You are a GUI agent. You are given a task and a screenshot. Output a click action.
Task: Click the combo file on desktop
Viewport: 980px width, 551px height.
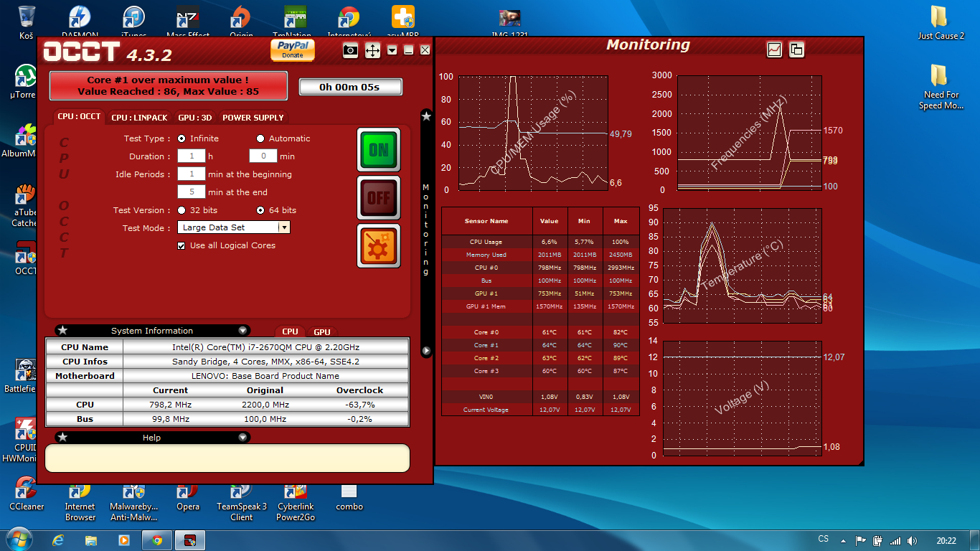tap(349, 496)
